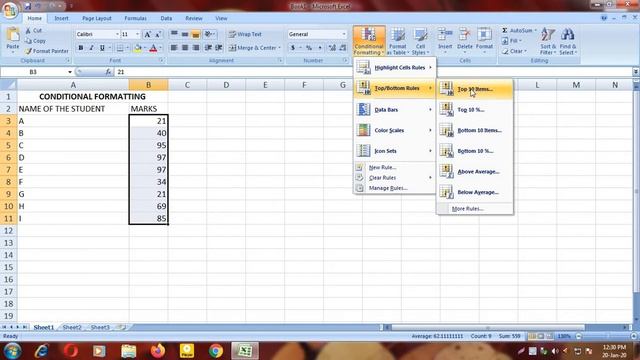The width and height of the screenshot is (640, 360).
Task: Click More Rules... link
Action: pos(475,209)
